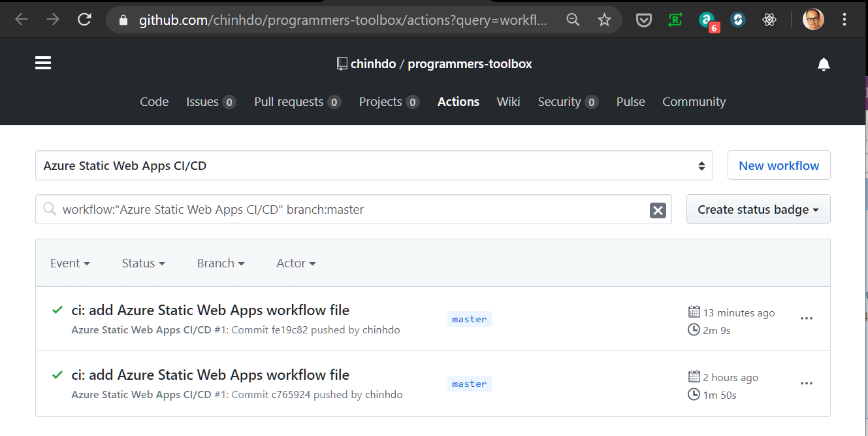Click the '2m 9s' duration text
Image resolution: width=868 pixels, height=436 pixels.
(716, 330)
